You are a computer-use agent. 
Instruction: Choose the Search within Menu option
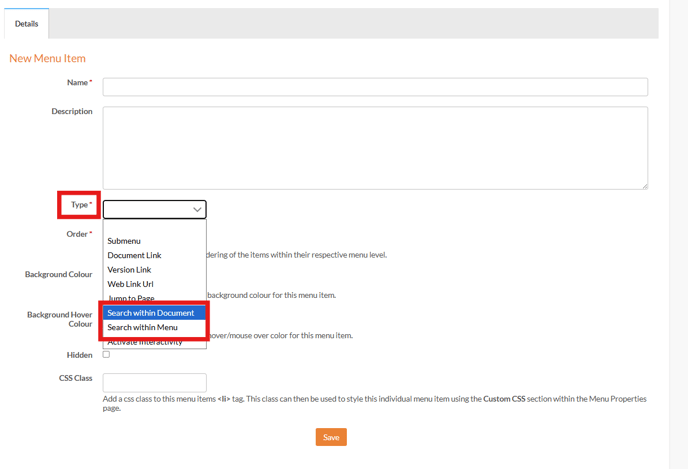click(x=142, y=327)
